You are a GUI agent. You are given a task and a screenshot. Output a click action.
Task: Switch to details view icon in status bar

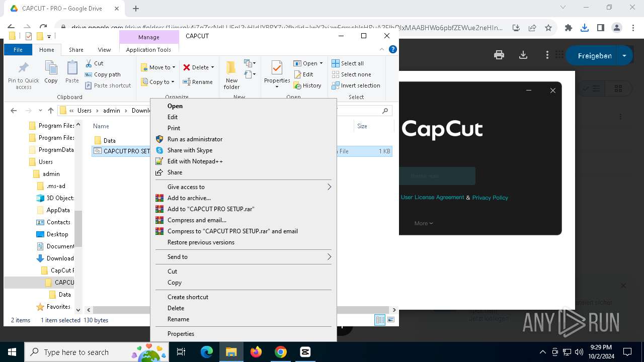[x=380, y=320]
